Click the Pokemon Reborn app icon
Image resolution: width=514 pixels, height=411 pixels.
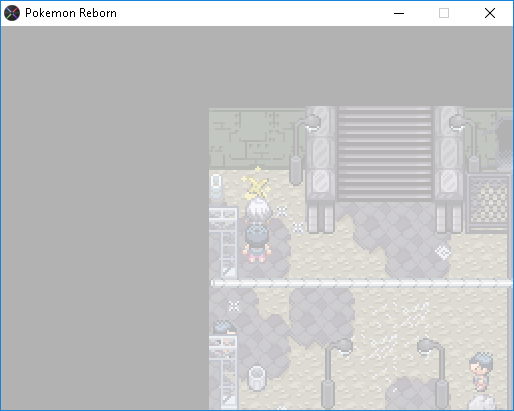pyautogui.click(x=12, y=13)
